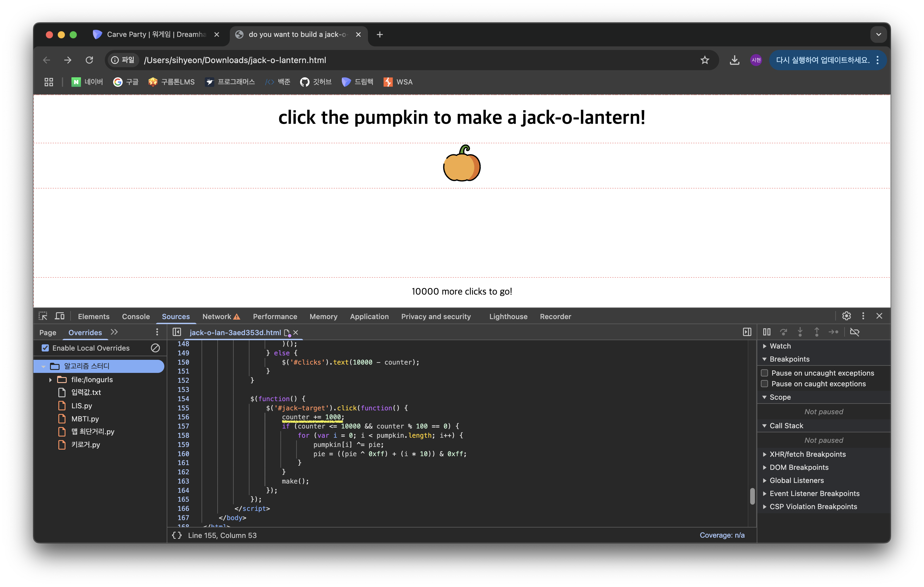Click the inspect element picker icon

tap(43, 316)
